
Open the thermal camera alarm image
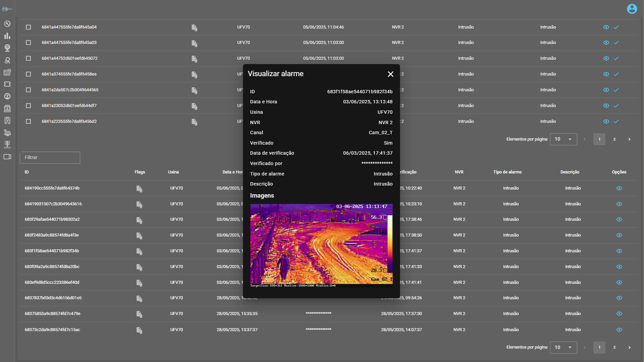(321, 246)
